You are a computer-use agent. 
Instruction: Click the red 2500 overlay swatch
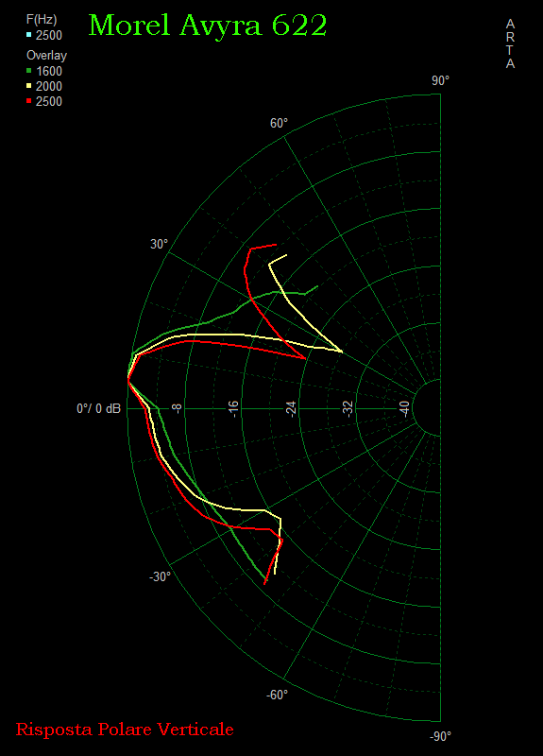[29, 101]
